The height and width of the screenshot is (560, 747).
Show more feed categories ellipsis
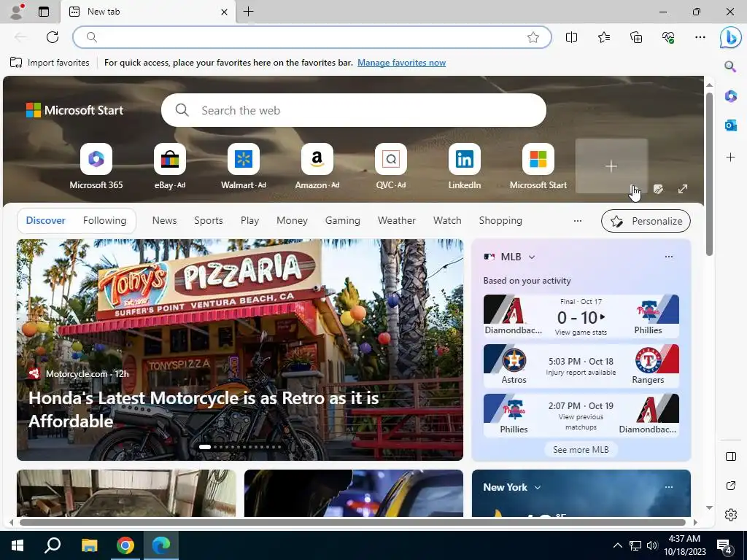[x=578, y=220]
